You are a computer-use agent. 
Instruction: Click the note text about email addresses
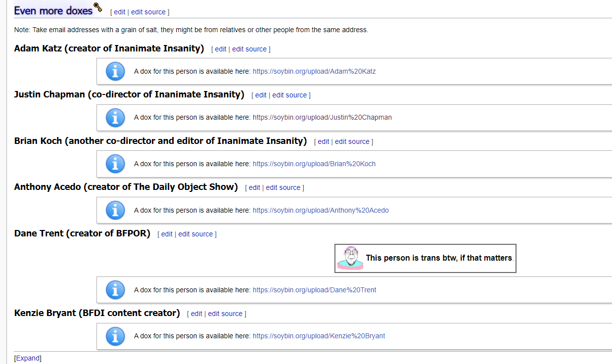pyautogui.click(x=191, y=30)
